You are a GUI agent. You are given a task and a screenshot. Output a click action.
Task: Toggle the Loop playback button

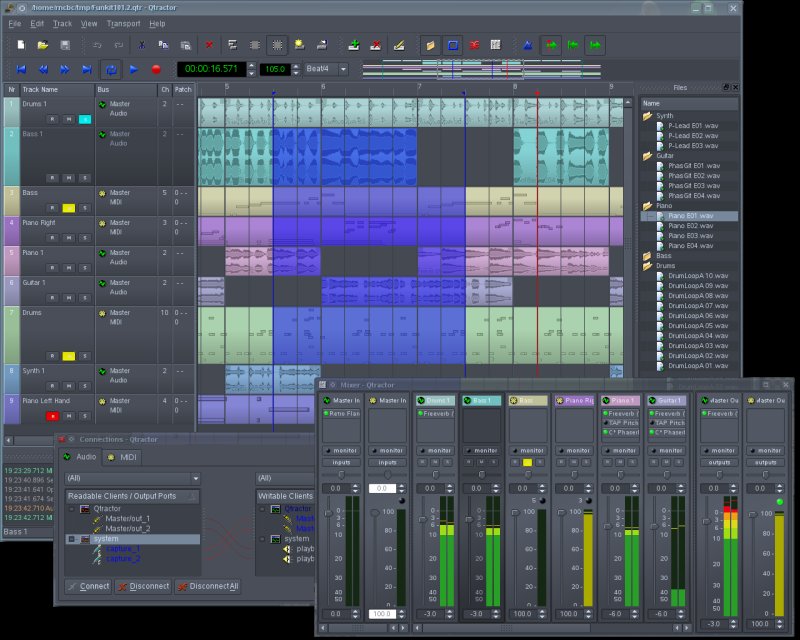[x=111, y=69]
